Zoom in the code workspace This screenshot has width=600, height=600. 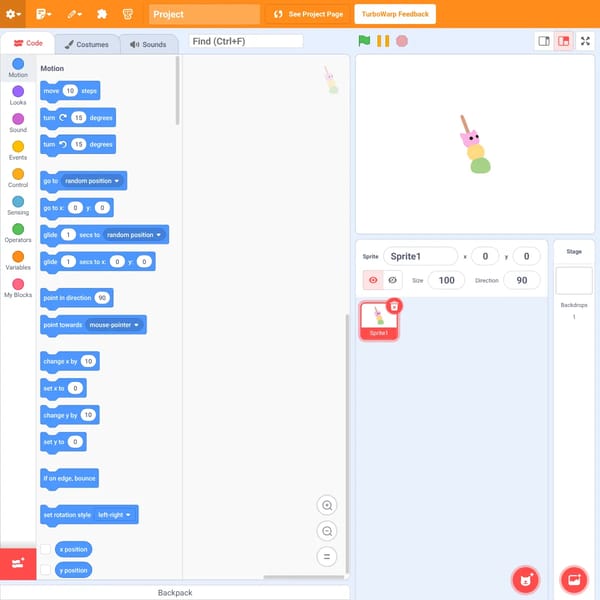click(327, 505)
